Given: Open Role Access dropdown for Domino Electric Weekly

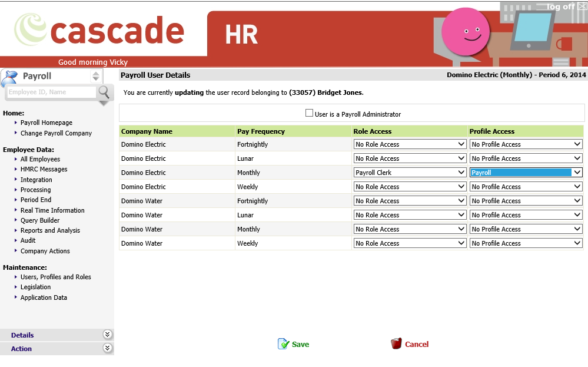Looking at the screenshot, I should tap(410, 187).
